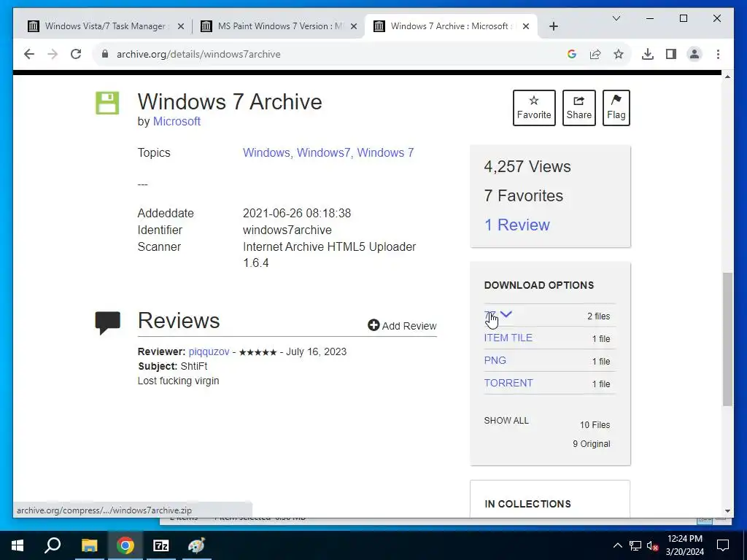Click the identifier text windows7archive
This screenshot has width=747, height=560.
pyautogui.click(x=287, y=230)
